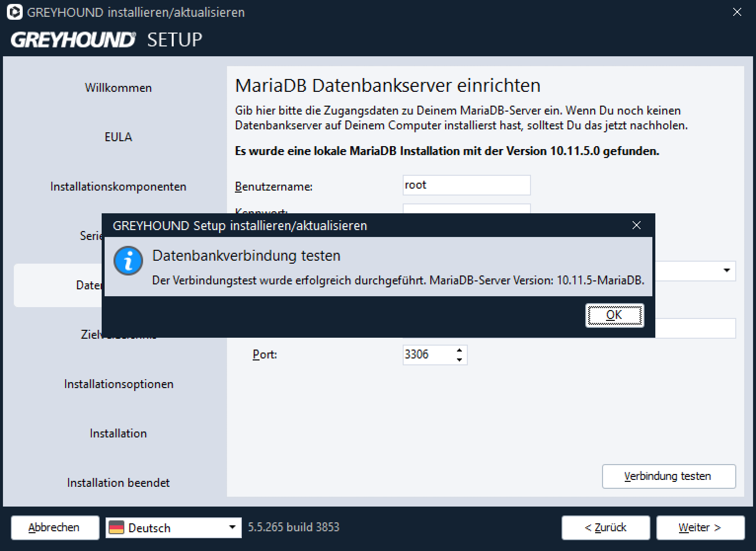Click the connection test success message
Viewport: 756px width, 551px height.
[398, 280]
